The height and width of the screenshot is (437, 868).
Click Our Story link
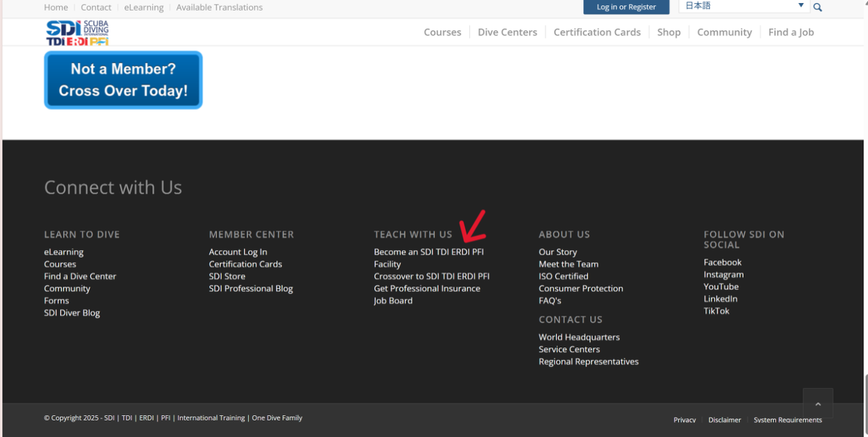pos(558,252)
